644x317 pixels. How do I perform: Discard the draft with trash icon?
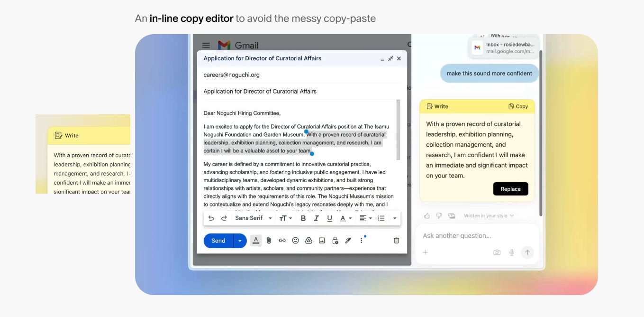pos(397,241)
